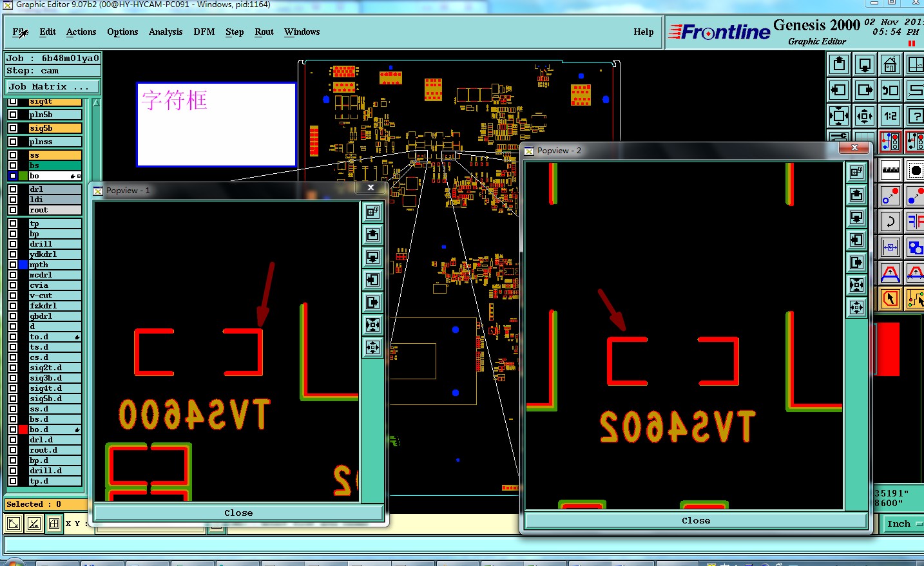The height and width of the screenshot is (566, 924).
Task: Click the diagonal arrow icon at bottom left
Action: (13, 524)
